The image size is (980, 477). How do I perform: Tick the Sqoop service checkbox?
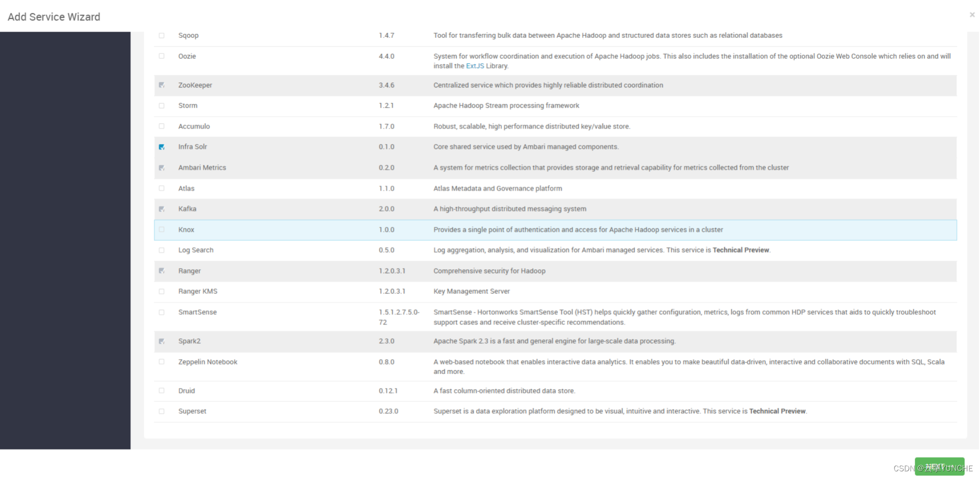click(161, 35)
